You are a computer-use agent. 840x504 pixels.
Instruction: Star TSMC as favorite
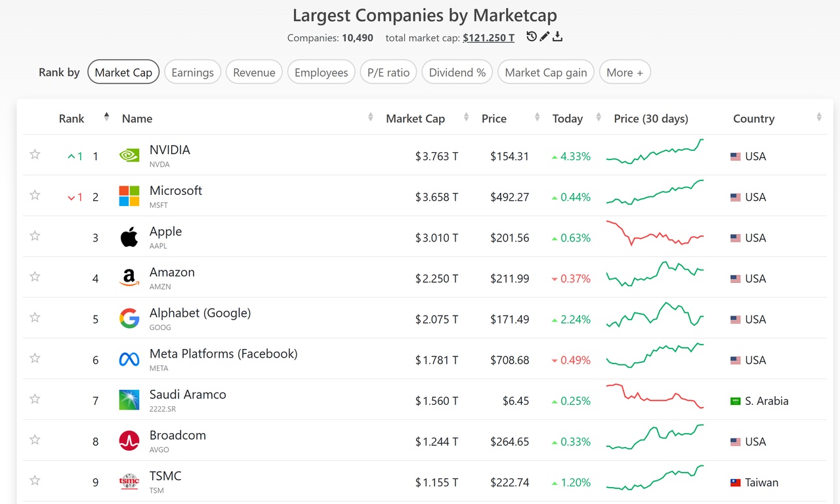[35, 480]
